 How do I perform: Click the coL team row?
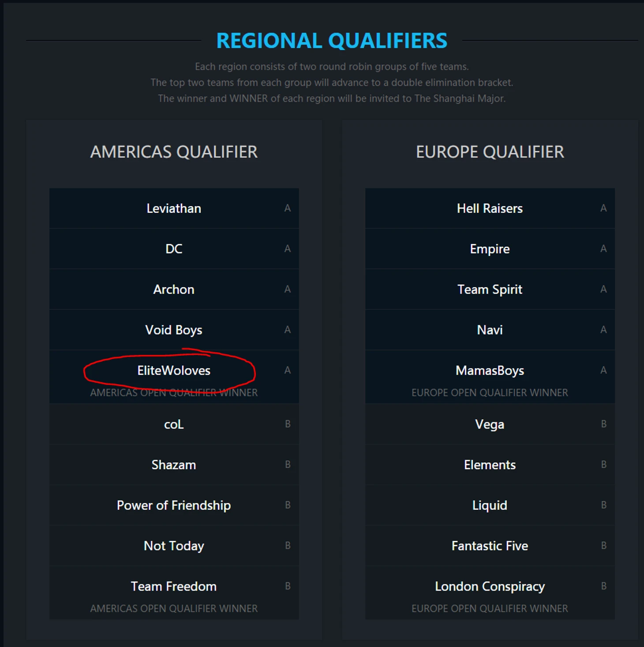(x=174, y=425)
